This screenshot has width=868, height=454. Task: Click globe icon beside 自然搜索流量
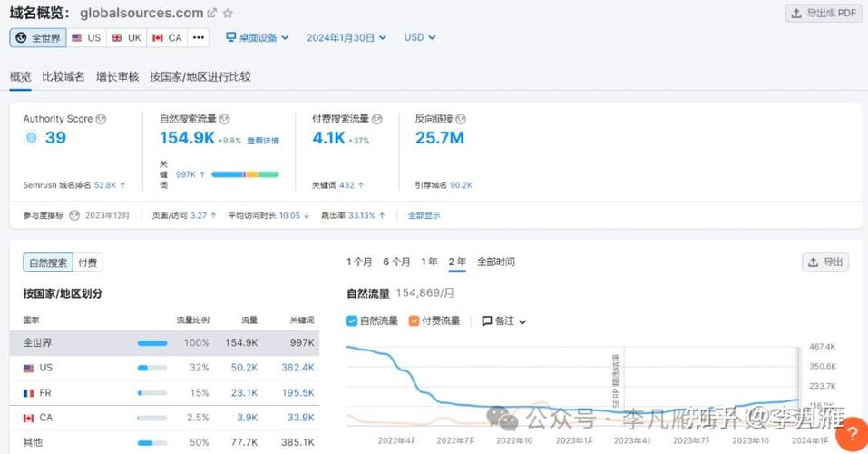pos(224,119)
